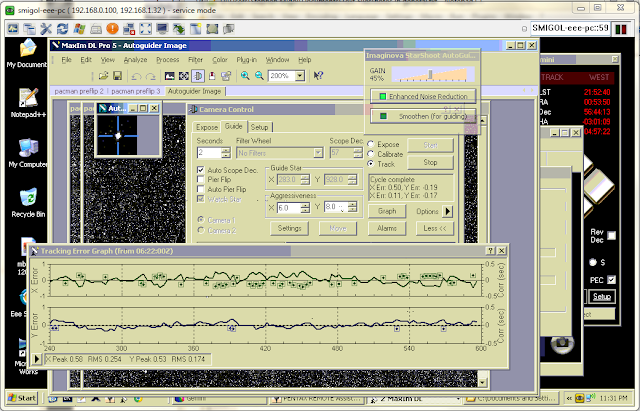Viewport: 640px width, 411px height.
Task: Adjust the GAIN slider in StarShoot panel
Action: pyautogui.click(x=431, y=75)
